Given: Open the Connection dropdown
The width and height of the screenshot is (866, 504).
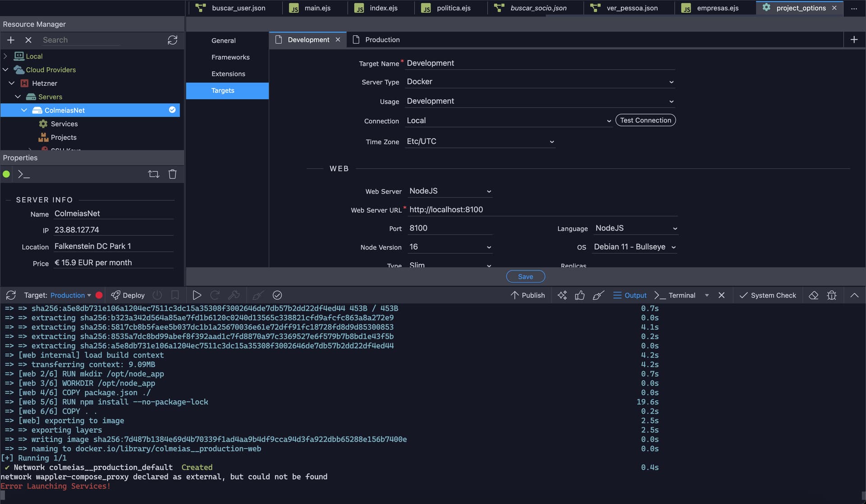Looking at the screenshot, I should tap(509, 120).
